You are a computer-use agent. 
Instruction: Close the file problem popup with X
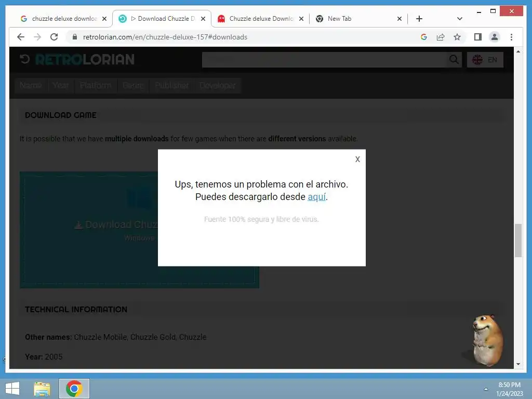click(357, 159)
